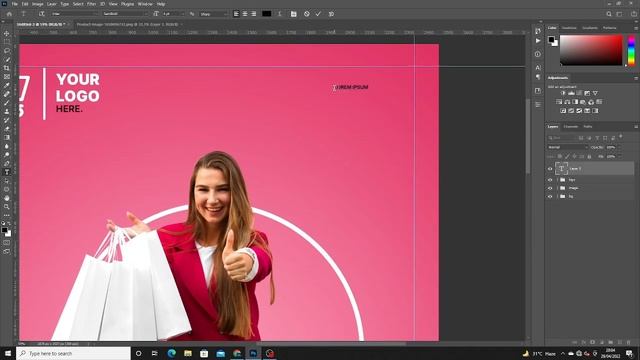Cancel current text edits
This screenshot has height=360, width=640.
pos(307,14)
